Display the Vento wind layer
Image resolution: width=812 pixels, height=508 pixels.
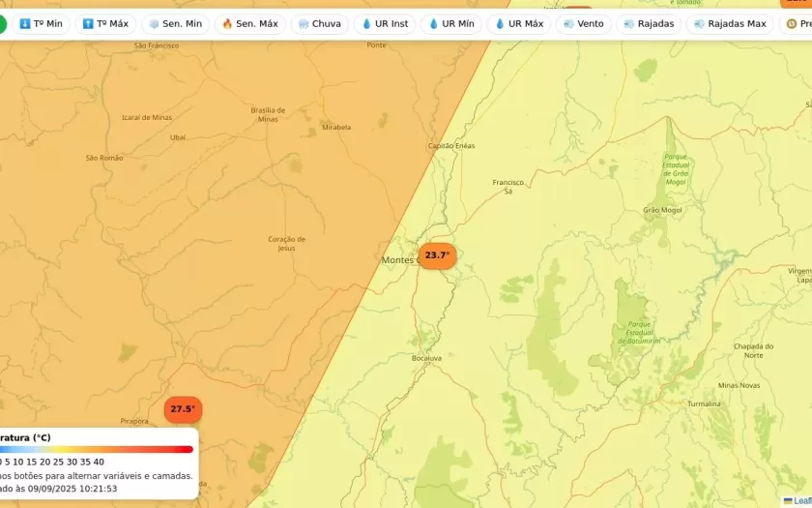[x=583, y=24]
